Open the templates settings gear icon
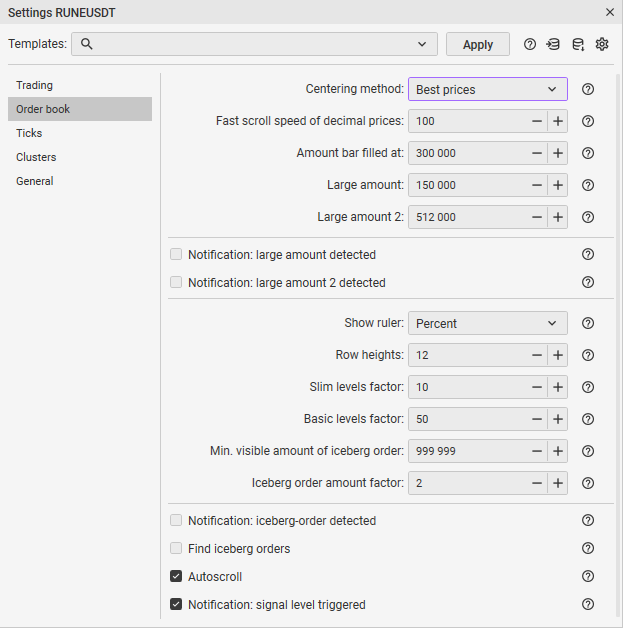The image size is (623, 628). (602, 44)
